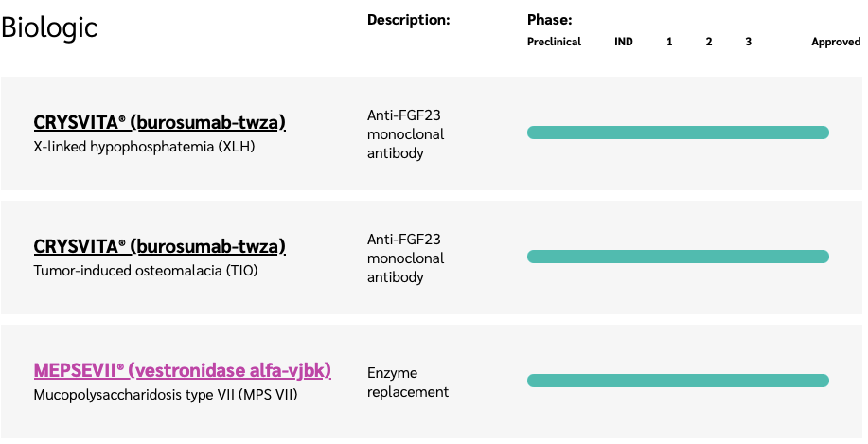This screenshot has height=444, width=868.
Task: Click the Enzyme replacement description text
Action: tap(408, 382)
